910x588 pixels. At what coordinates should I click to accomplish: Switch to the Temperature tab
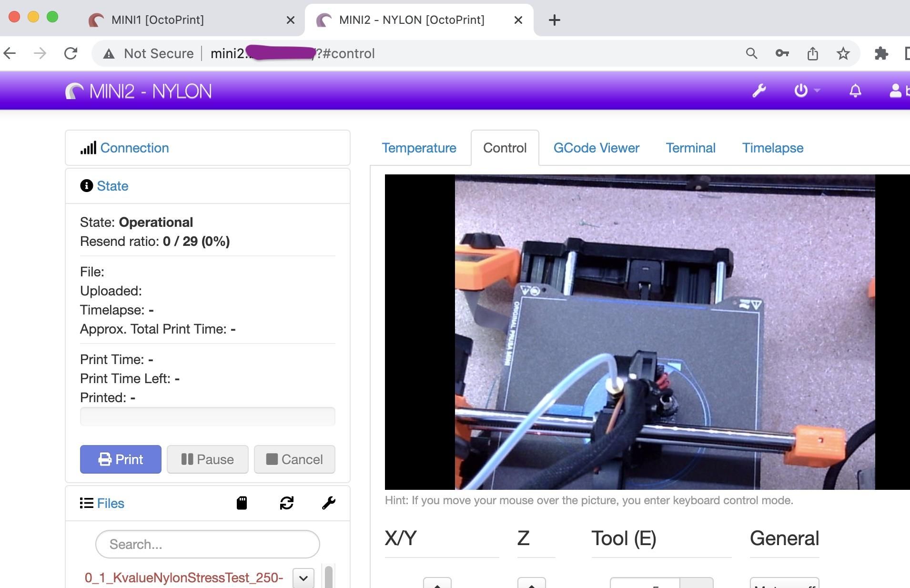(x=419, y=148)
